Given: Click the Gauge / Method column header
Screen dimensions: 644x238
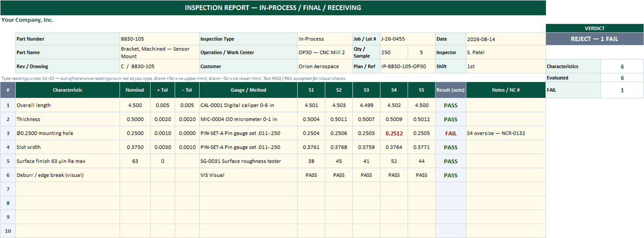Looking at the screenshot, I should (248, 90).
